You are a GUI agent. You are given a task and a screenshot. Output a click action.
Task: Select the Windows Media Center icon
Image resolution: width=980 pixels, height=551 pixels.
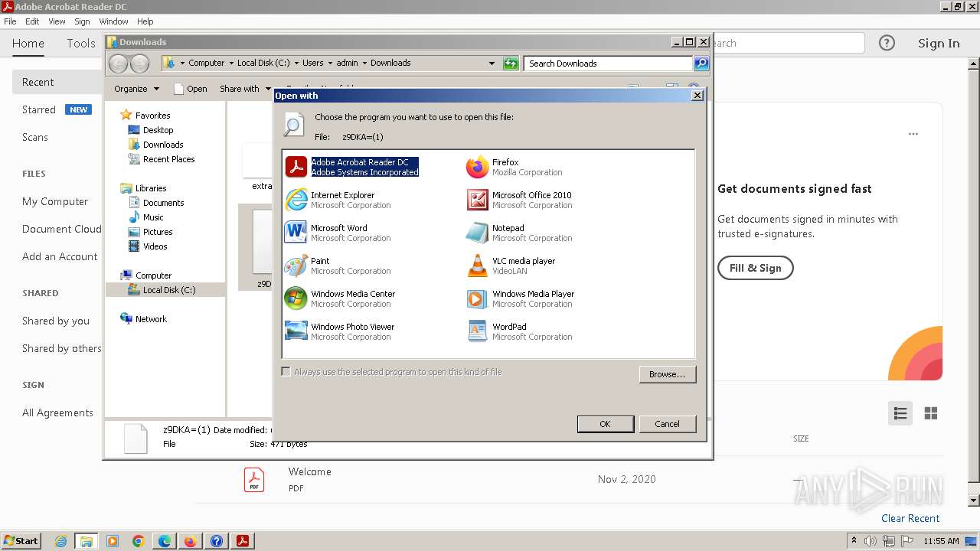click(x=296, y=298)
